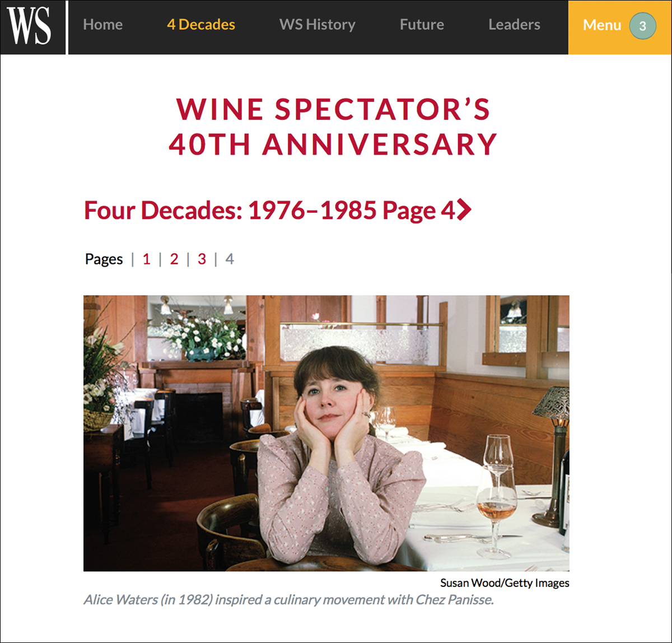Select current page 4 number
The height and width of the screenshot is (643, 672).
(230, 259)
